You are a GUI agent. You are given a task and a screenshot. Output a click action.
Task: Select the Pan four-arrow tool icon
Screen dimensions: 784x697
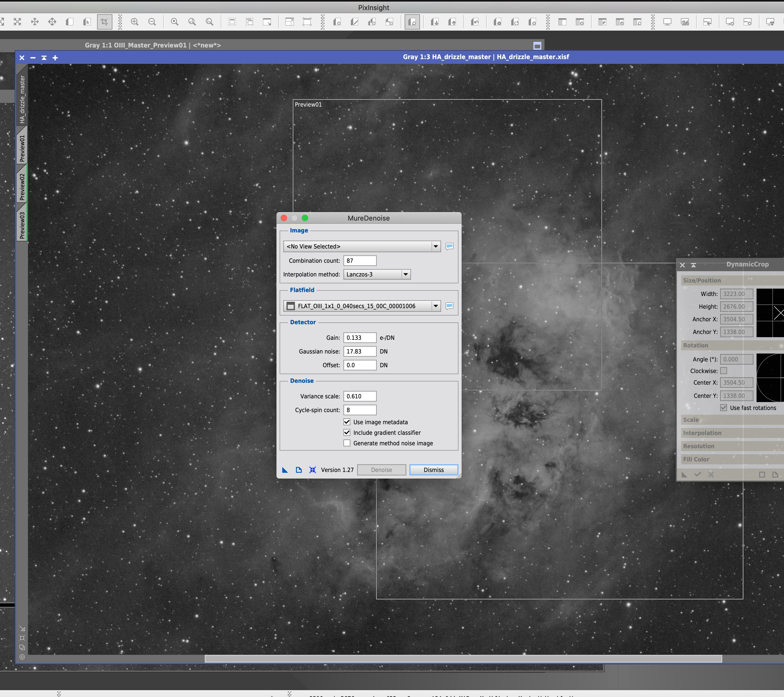click(x=52, y=22)
